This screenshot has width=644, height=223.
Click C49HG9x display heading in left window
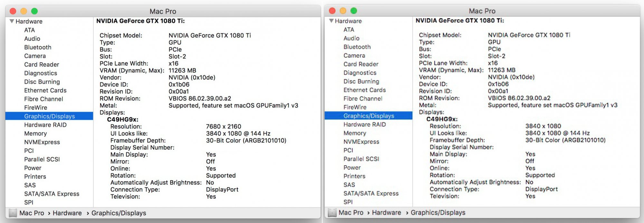click(123, 120)
